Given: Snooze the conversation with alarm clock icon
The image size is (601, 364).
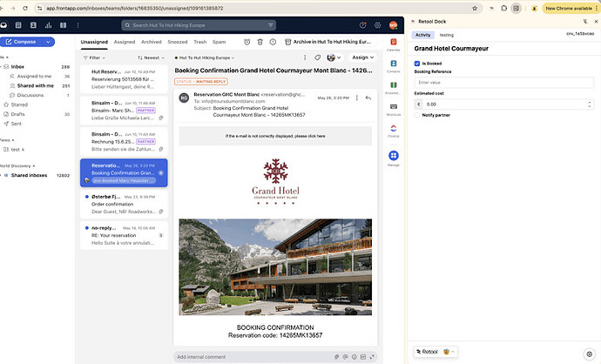Looking at the screenshot, I should coord(247,42).
